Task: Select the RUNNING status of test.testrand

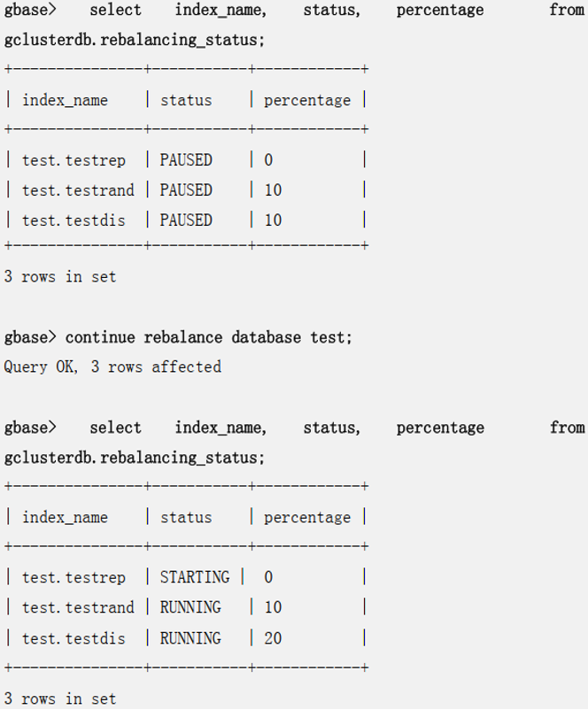Action: tap(190, 607)
